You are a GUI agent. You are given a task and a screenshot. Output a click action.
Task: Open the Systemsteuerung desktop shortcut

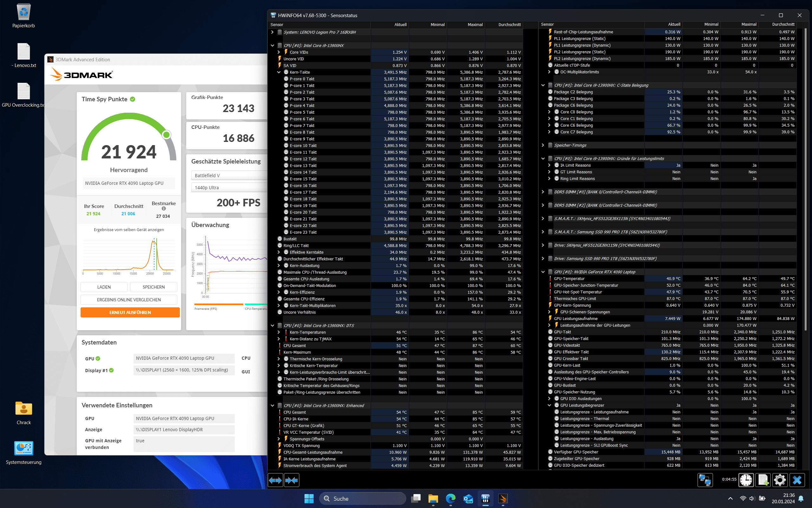[x=23, y=453]
